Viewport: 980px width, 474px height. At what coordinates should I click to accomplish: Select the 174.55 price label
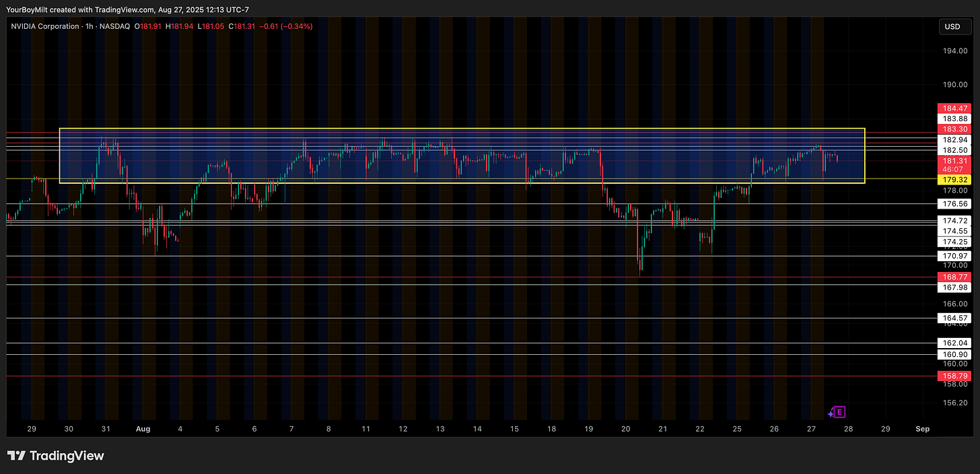pos(954,230)
